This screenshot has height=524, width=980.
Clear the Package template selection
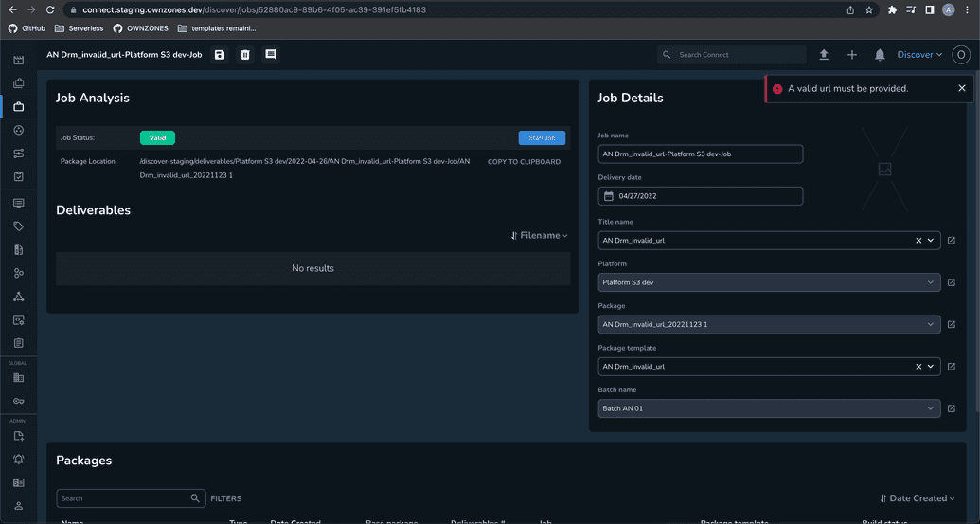click(918, 367)
